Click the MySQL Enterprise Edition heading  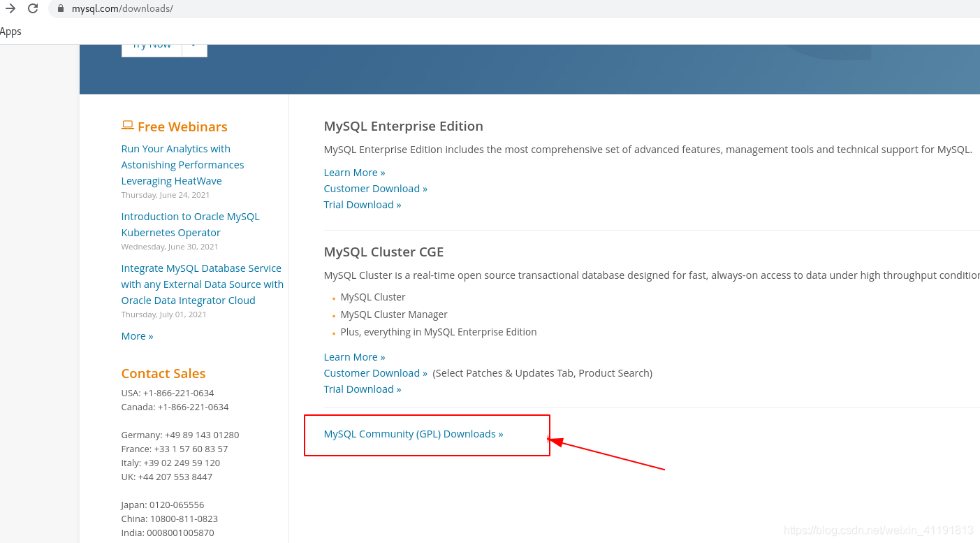click(403, 126)
